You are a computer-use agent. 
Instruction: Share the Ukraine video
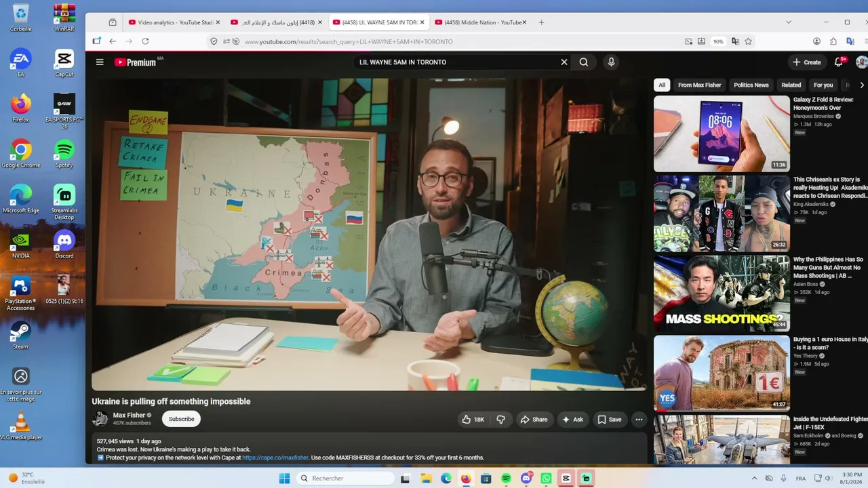pos(534,420)
